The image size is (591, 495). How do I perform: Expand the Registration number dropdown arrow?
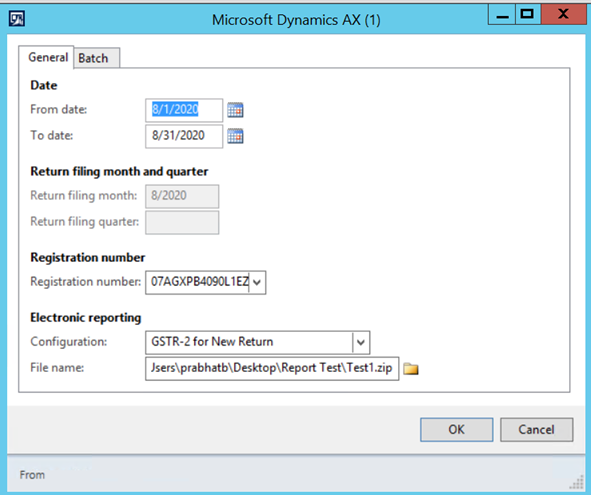257,282
